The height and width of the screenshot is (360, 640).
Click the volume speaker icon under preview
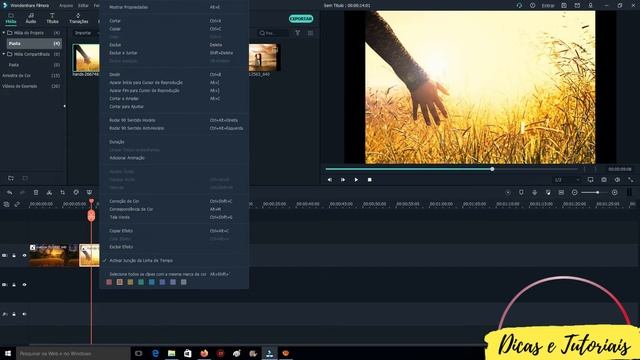tap(617, 180)
